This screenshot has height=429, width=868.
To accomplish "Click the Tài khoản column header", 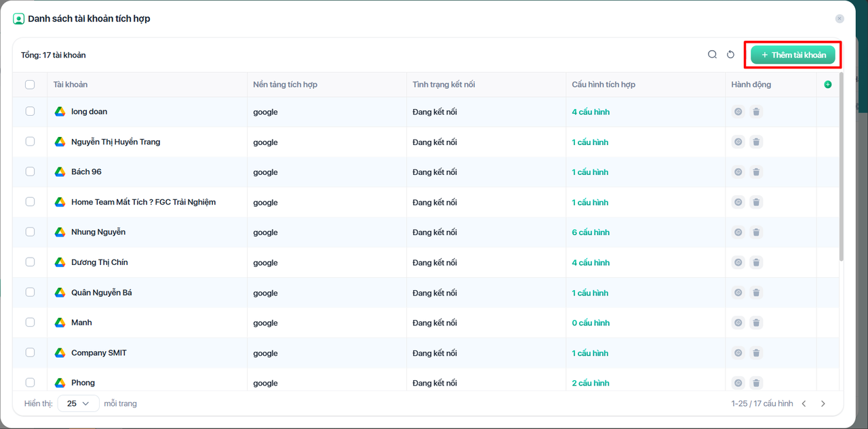I will click(x=71, y=85).
